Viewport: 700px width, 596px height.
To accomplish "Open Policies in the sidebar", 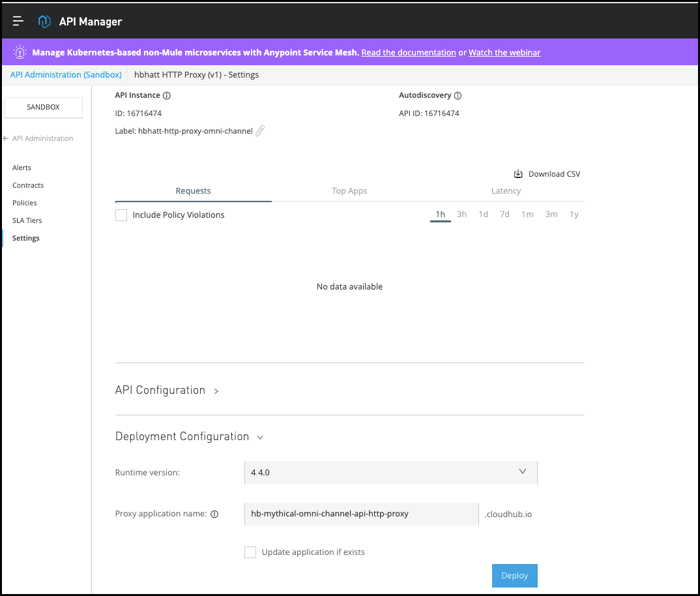I will (25, 203).
